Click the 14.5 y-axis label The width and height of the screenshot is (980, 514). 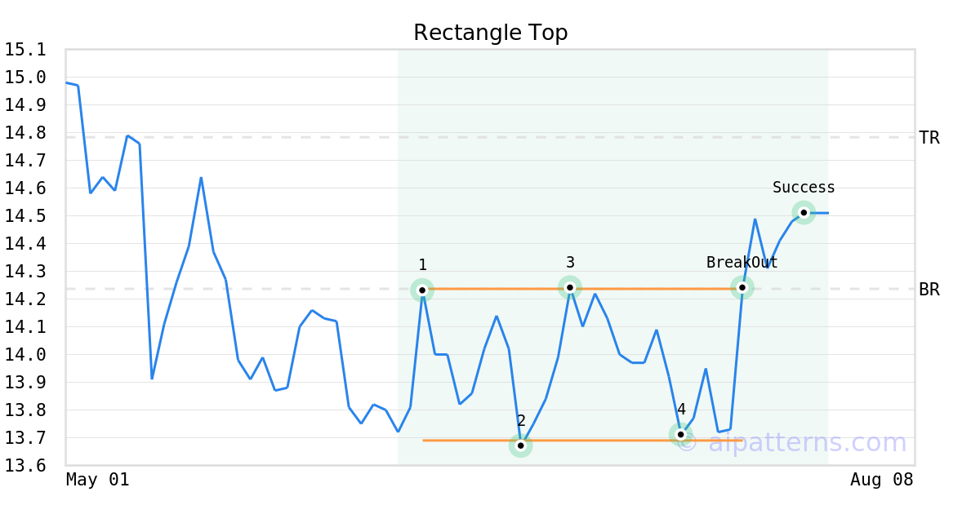[x=24, y=216]
